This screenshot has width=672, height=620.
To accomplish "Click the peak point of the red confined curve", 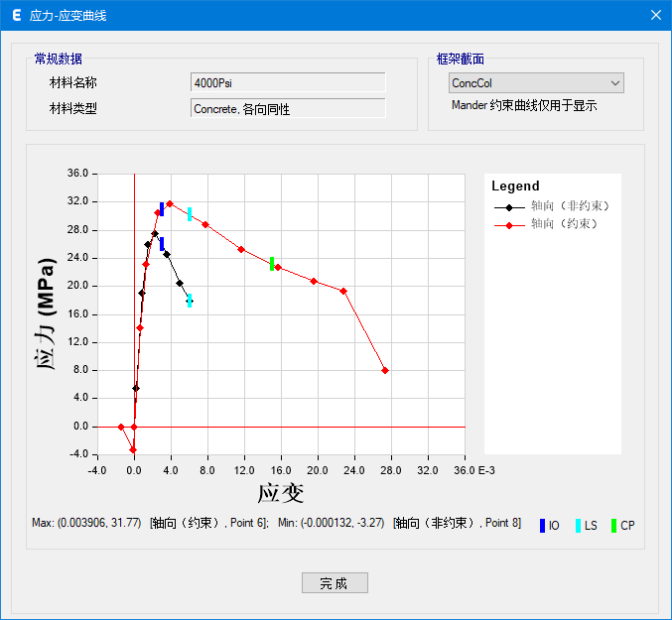I will [170, 203].
